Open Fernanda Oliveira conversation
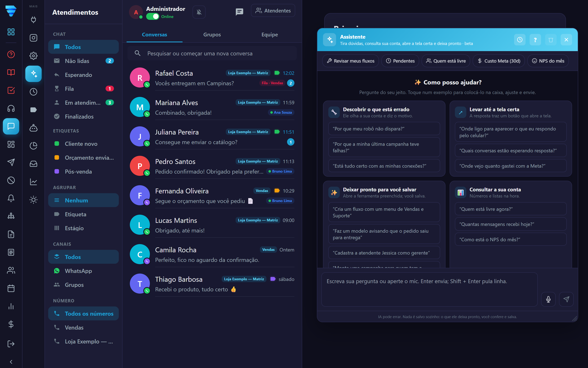The width and height of the screenshot is (588, 368). (212, 196)
